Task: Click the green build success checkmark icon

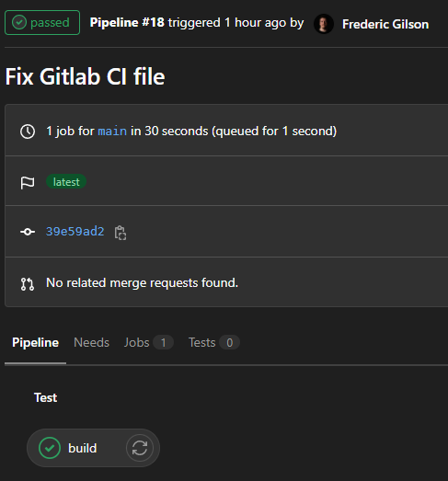Action: (50, 448)
